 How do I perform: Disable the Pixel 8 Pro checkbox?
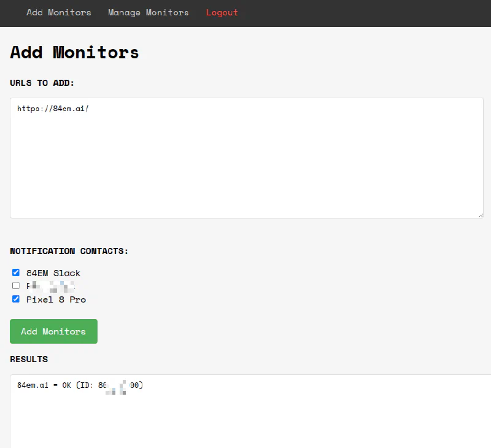(x=15, y=299)
